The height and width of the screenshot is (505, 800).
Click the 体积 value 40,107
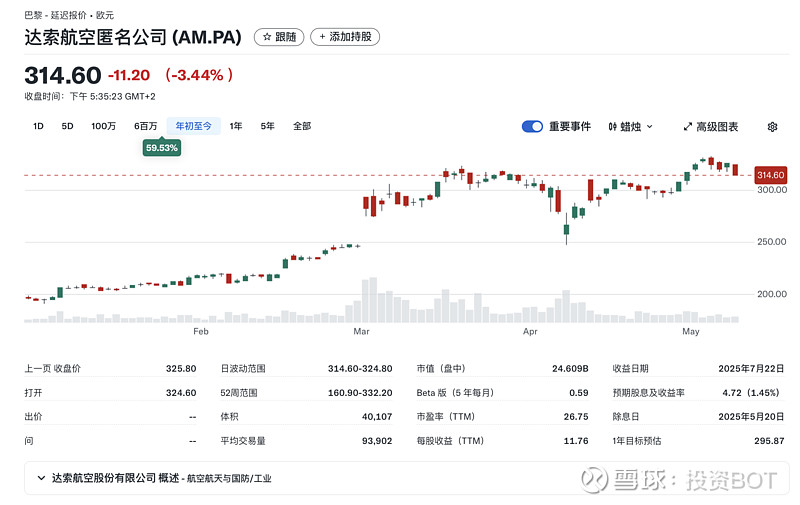[x=377, y=417]
